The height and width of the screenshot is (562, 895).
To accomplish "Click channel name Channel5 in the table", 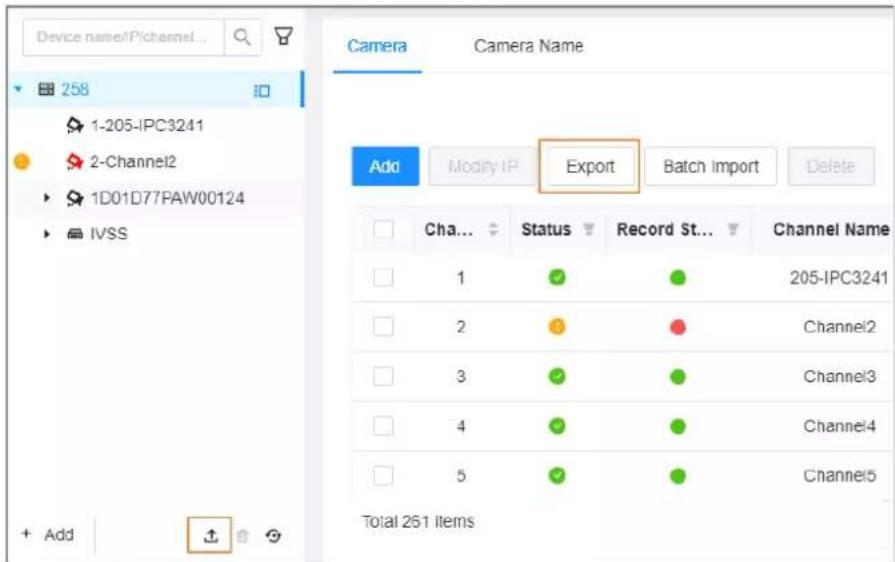I will [x=839, y=476].
